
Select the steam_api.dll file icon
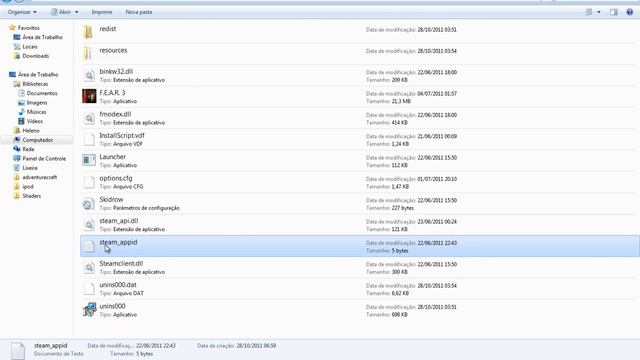(89, 224)
